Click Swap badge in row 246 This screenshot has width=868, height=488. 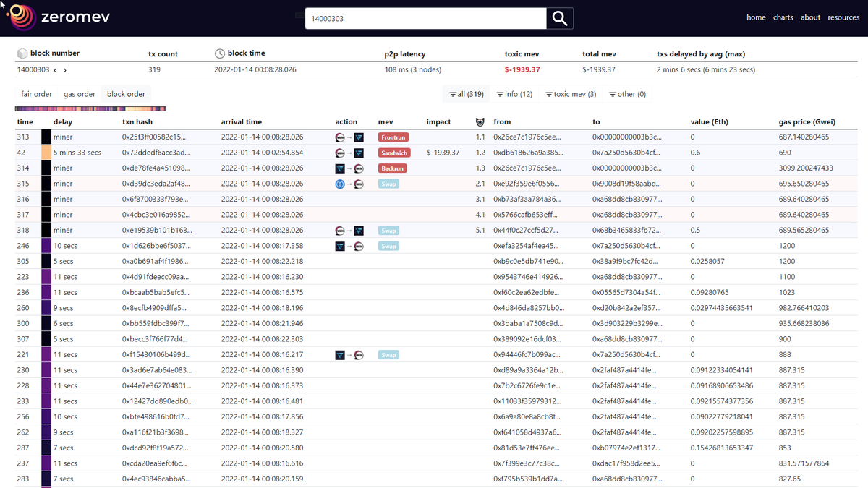pos(389,247)
